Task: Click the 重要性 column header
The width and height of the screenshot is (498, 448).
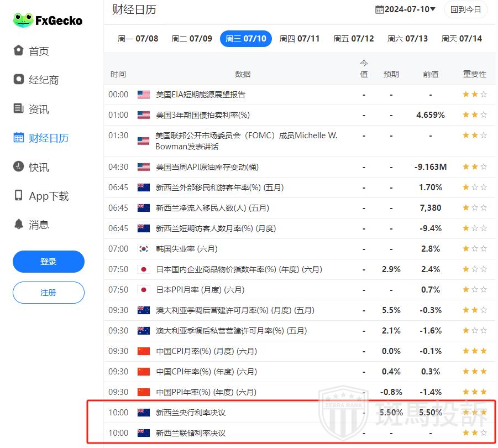Action: (474, 74)
